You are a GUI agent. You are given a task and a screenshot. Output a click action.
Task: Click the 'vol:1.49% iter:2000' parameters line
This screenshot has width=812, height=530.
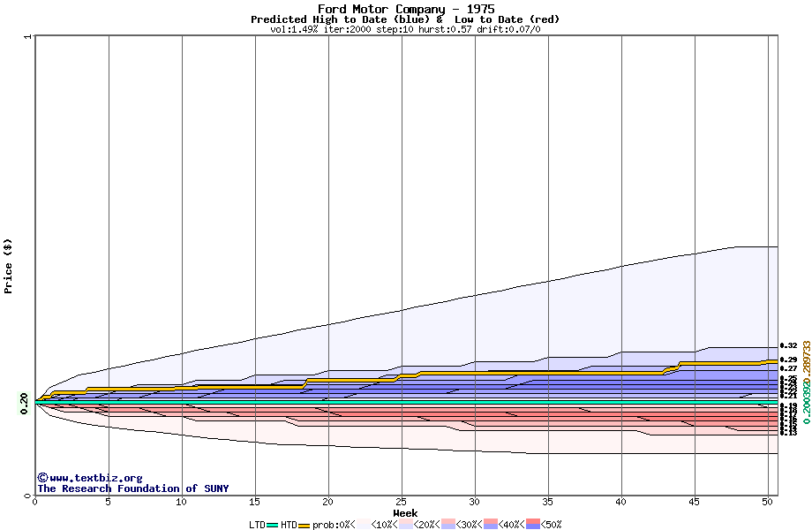click(x=320, y=29)
